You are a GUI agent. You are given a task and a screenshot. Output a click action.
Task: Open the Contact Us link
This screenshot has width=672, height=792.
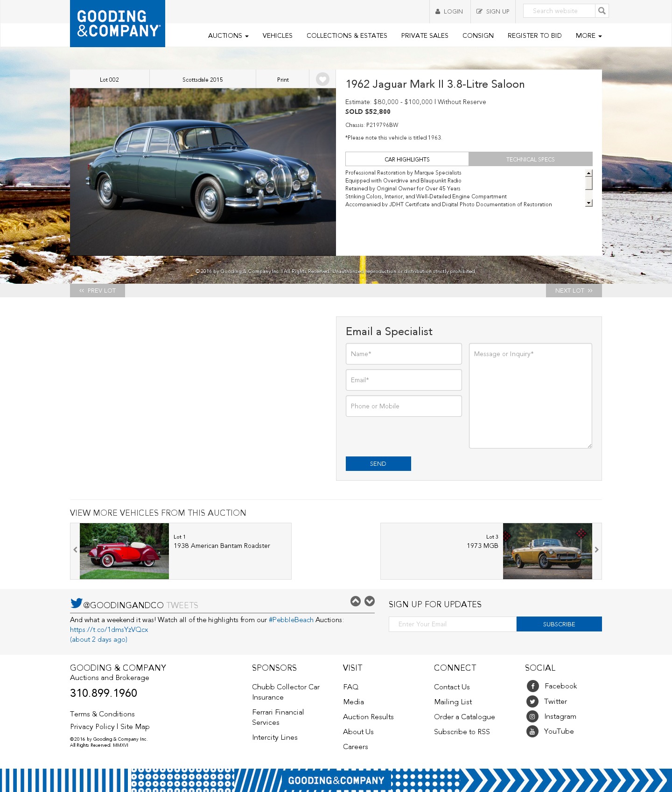pyautogui.click(x=452, y=687)
